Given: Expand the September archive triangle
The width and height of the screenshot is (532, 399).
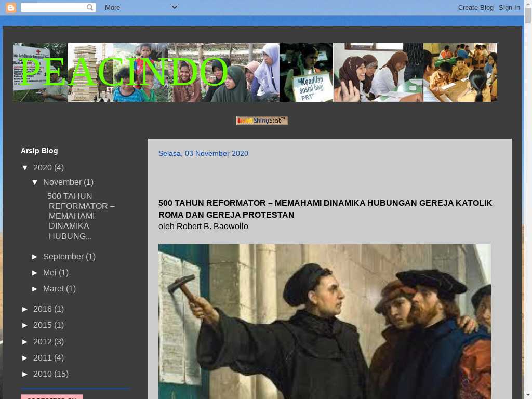Looking at the screenshot, I should pyautogui.click(x=35, y=257).
